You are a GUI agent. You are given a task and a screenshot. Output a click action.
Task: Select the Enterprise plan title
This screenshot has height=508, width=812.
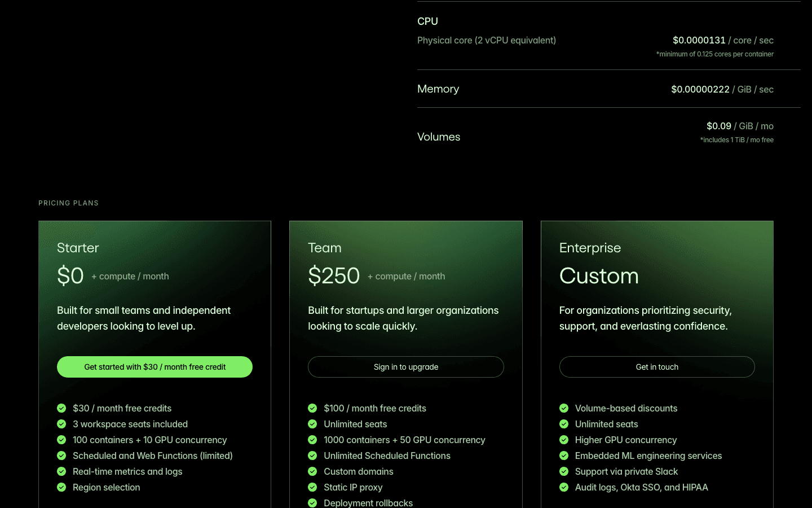click(590, 248)
